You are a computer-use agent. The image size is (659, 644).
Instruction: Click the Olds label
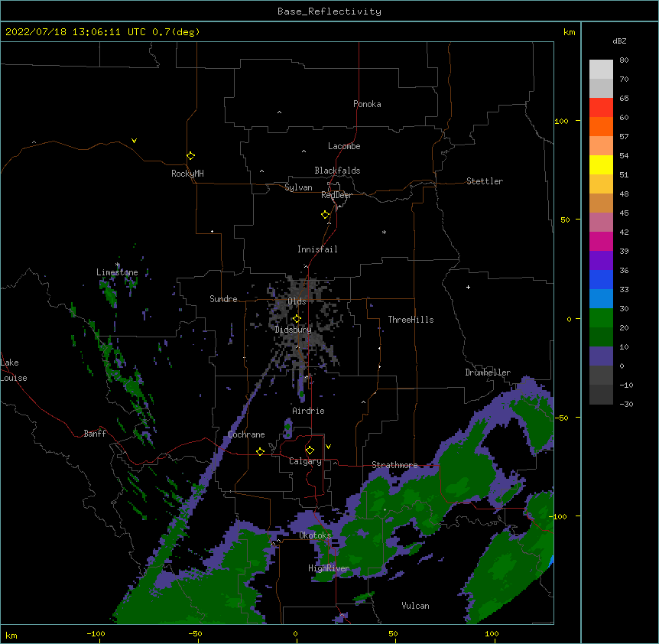[297, 301]
